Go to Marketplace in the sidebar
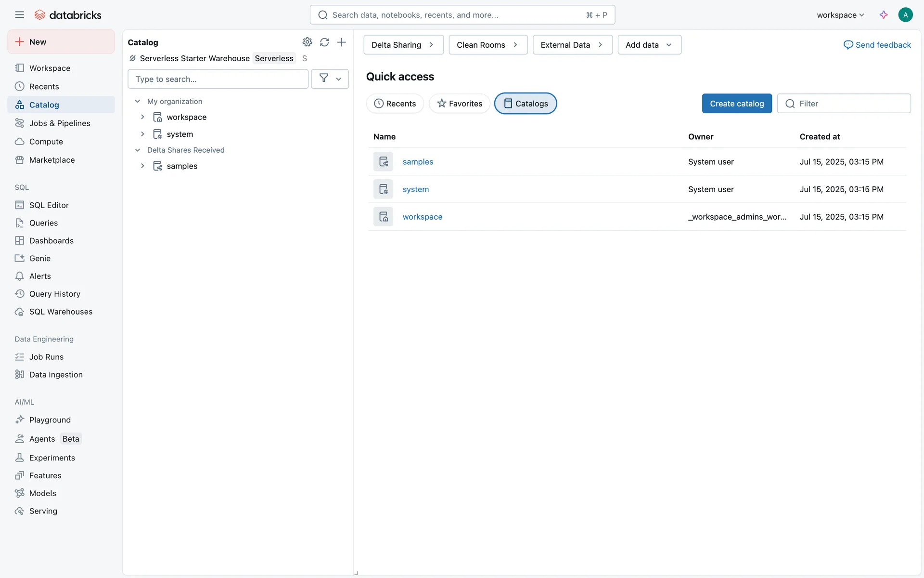924x578 pixels. pyautogui.click(x=51, y=160)
